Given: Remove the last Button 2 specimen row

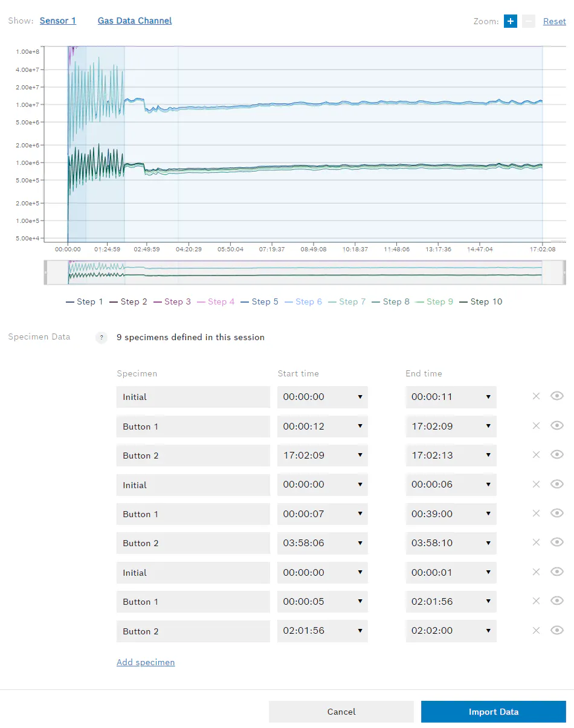Looking at the screenshot, I should click(536, 631).
